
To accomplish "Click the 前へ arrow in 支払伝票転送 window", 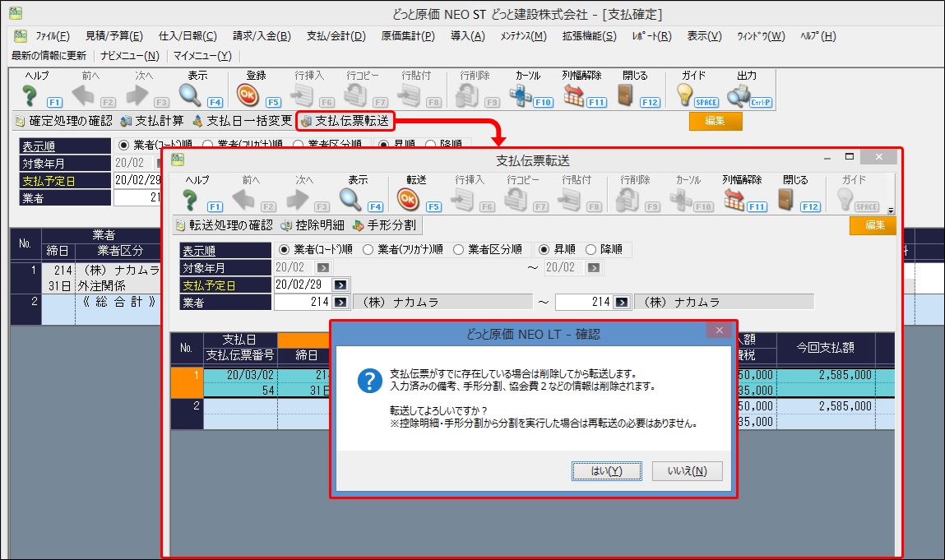I will [x=243, y=200].
